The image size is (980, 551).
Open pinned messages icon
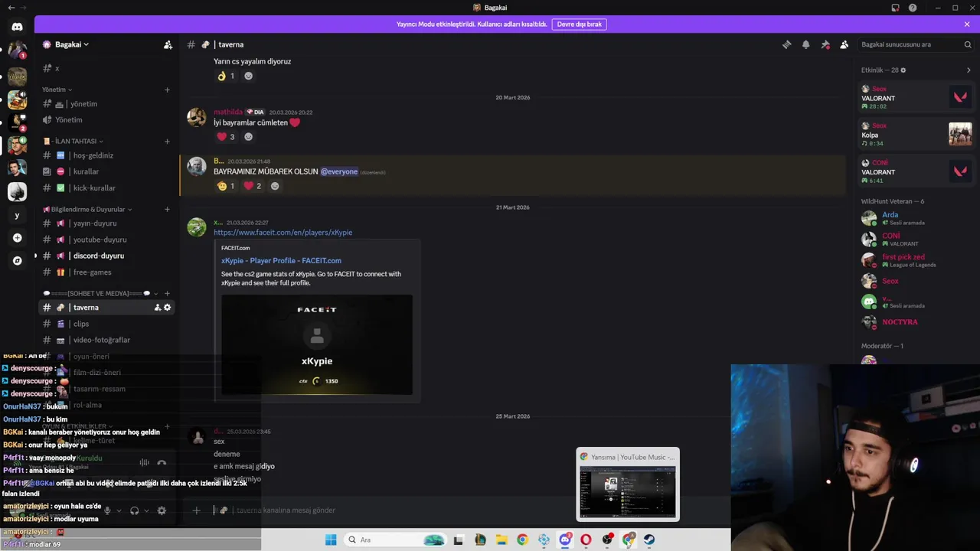tap(825, 44)
